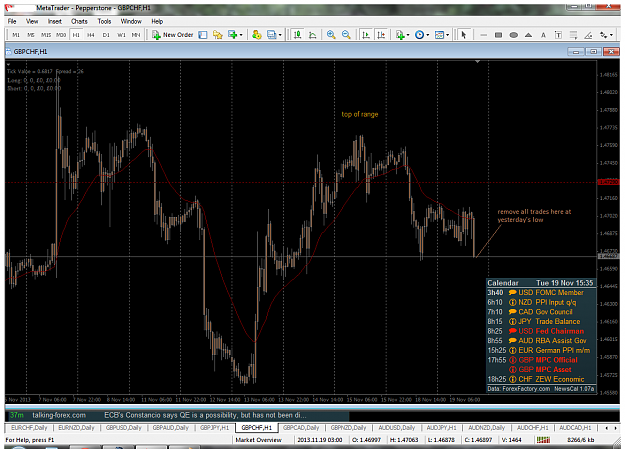625x449 pixels.
Task: Click the connection status bars icon
Action: pos(543,440)
